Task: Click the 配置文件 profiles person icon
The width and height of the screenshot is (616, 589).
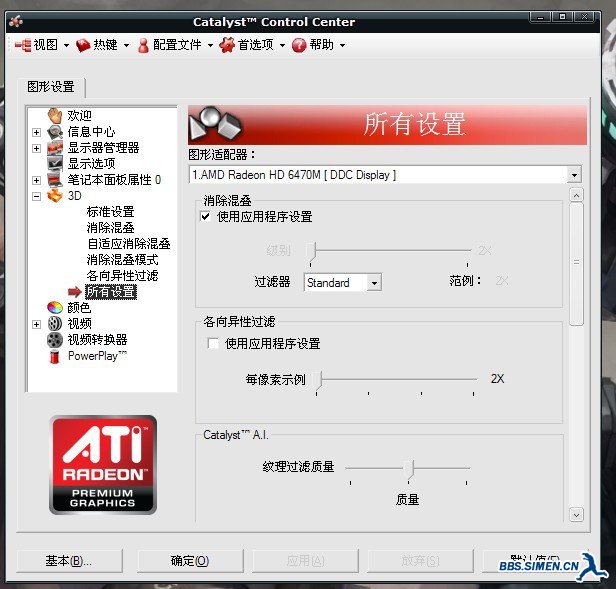Action: click(143, 45)
